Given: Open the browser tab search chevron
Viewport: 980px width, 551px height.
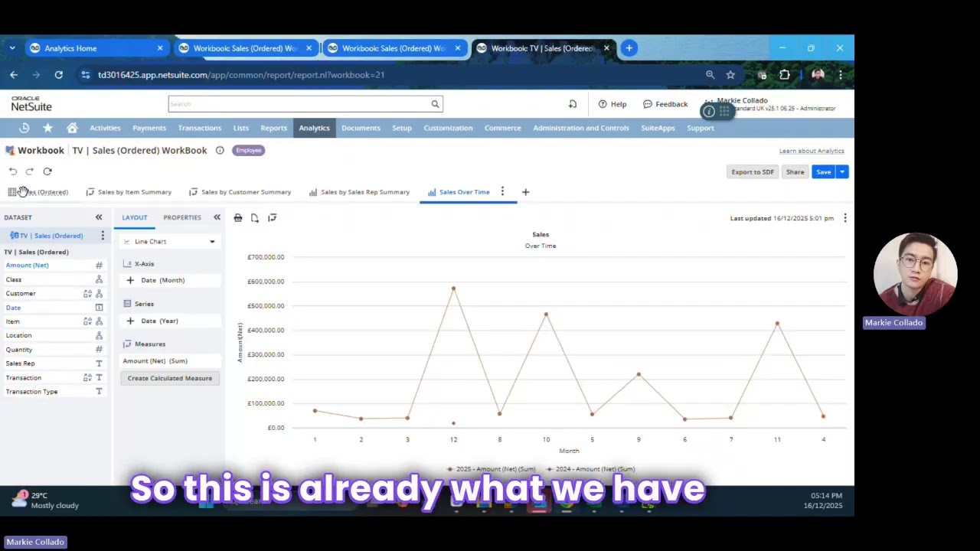Looking at the screenshot, I should coord(12,48).
